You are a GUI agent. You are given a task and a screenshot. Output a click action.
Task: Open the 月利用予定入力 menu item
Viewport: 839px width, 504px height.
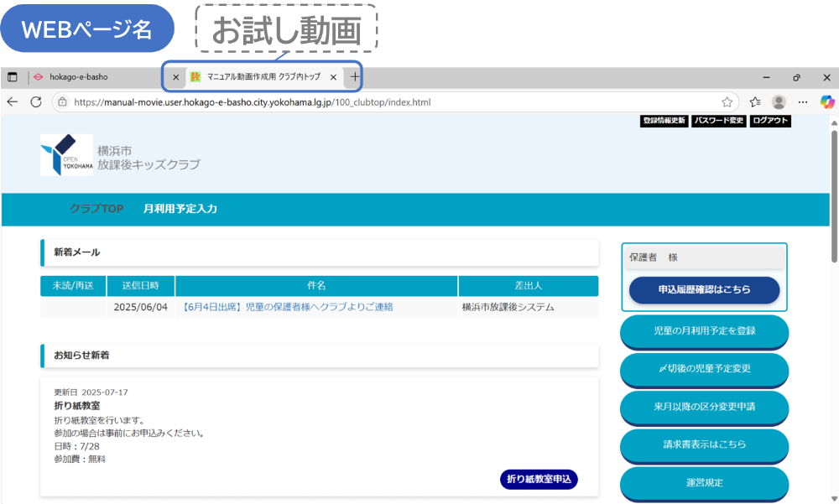(x=180, y=209)
